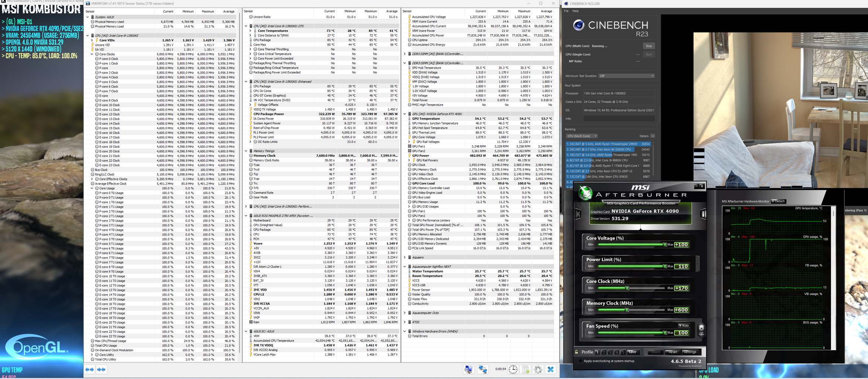Open Cinebench File menu

pyautogui.click(x=566, y=11)
